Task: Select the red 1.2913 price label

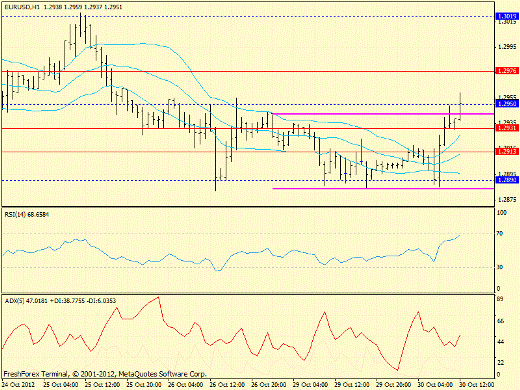Action: pos(508,152)
